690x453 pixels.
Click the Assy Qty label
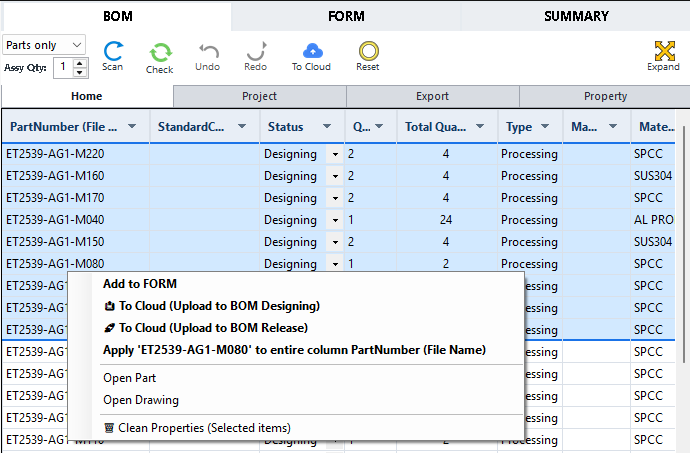click(x=26, y=68)
